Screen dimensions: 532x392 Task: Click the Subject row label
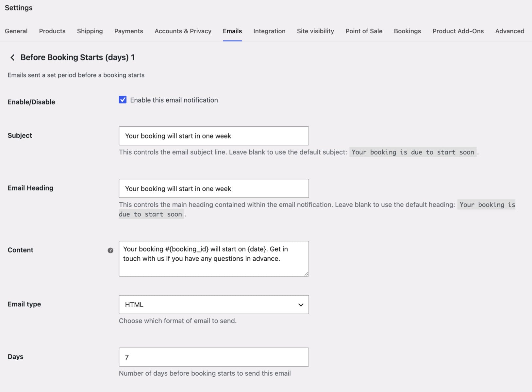tap(20, 136)
